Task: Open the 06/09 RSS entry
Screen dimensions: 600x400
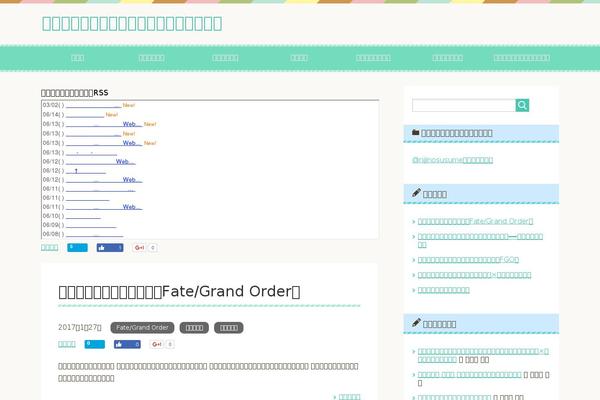Action: (x=91, y=225)
